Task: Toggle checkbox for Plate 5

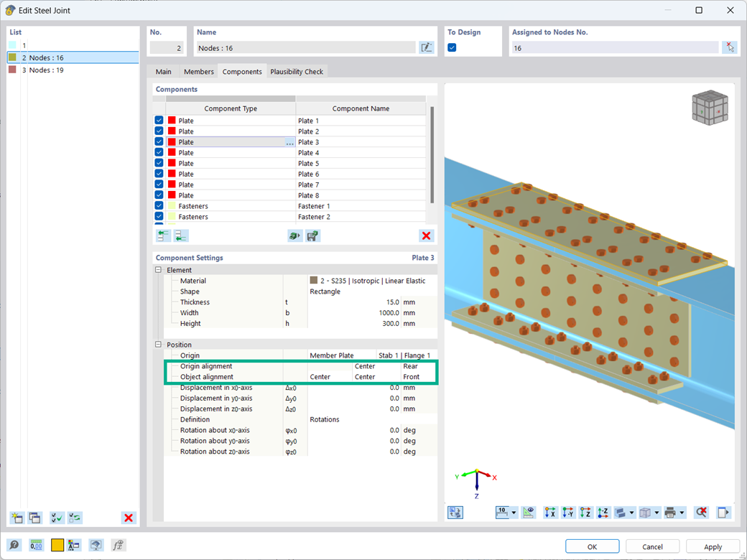Action: (159, 163)
